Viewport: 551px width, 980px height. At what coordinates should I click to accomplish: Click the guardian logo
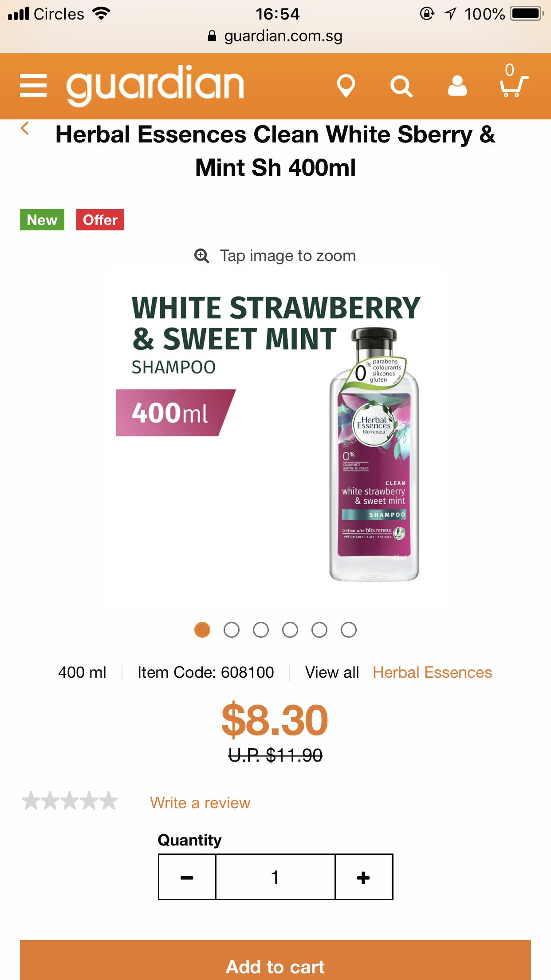pyautogui.click(x=155, y=86)
